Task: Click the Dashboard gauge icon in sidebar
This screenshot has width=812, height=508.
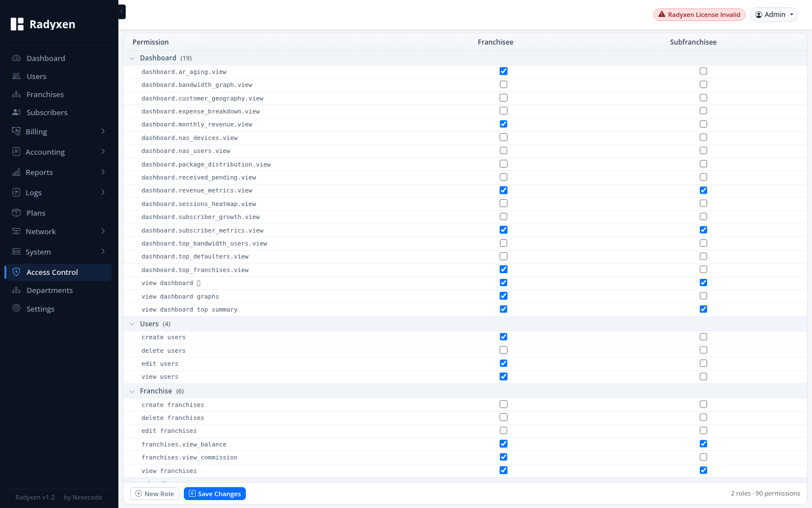Action: [16, 58]
